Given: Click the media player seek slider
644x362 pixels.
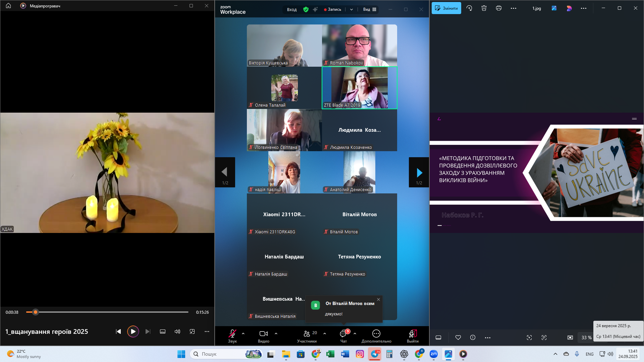Looking at the screenshot, I should point(107,312).
